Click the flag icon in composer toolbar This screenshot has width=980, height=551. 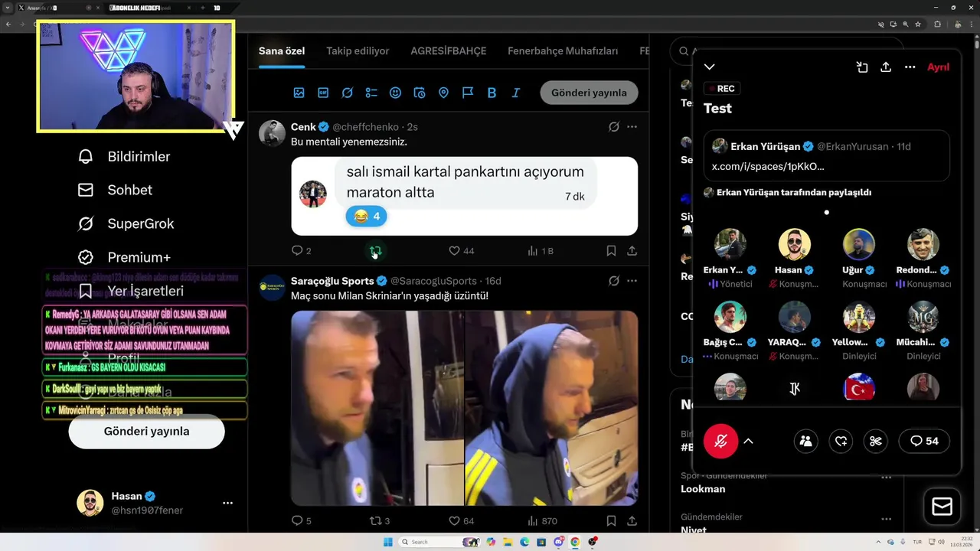(x=468, y=93)
